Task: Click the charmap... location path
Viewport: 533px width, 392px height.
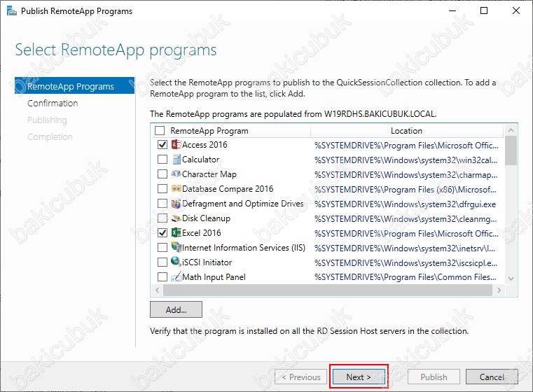Action: [406, 174]
